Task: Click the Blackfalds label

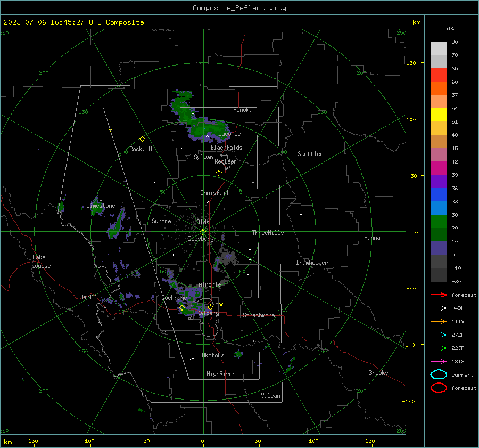Action: (226, 148)
